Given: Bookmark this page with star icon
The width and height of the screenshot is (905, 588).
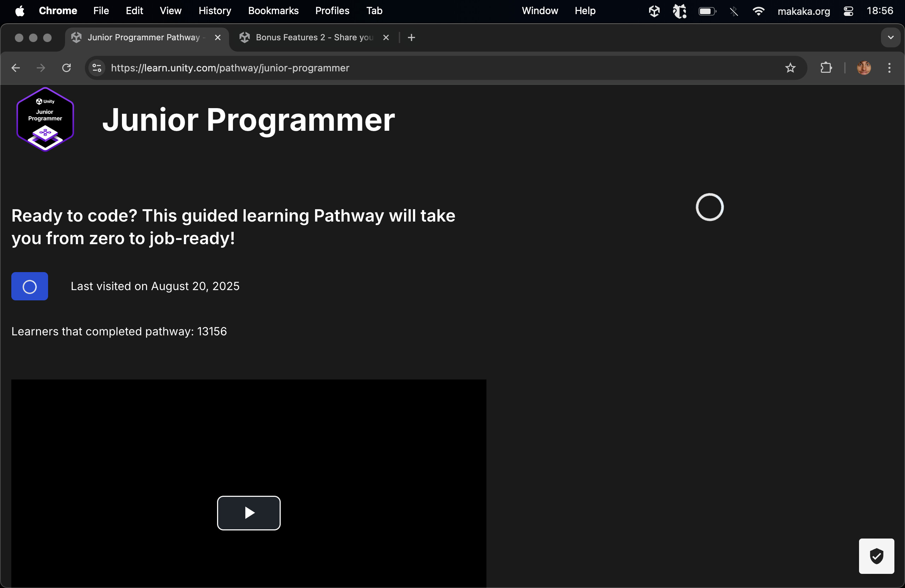Looking at the screenshot, I should pyautogui.click(x=790, y=68).
